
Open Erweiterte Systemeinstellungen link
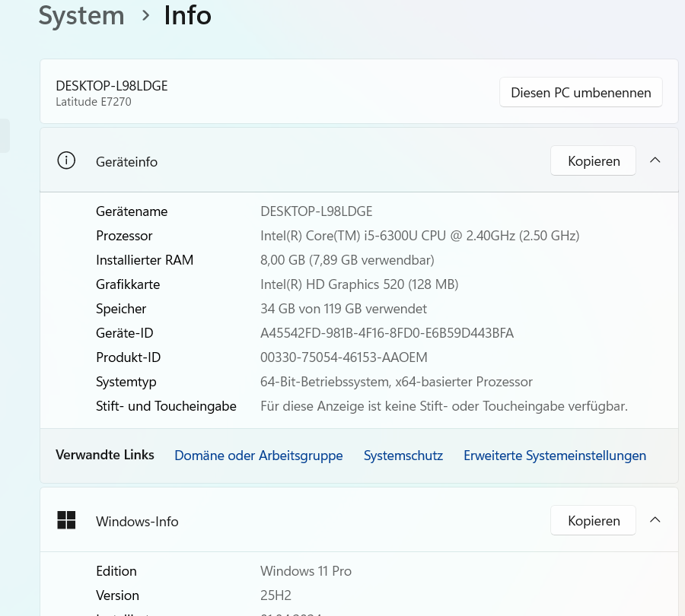coord(555,456)
